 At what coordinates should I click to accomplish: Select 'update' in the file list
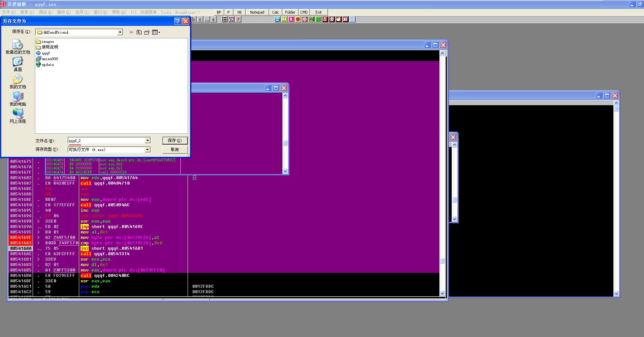pos(45,64)
